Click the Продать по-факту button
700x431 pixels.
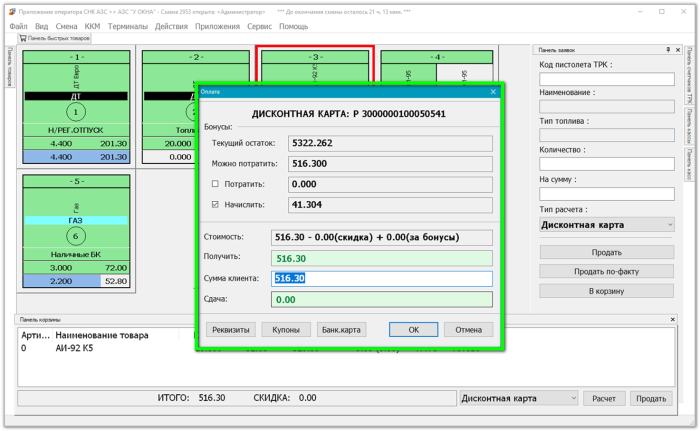point(607,272)
